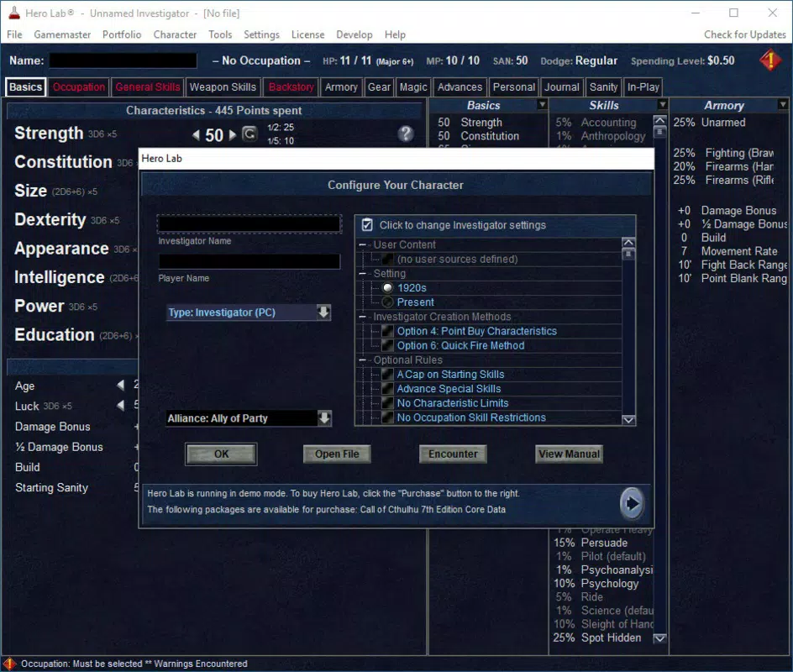The image size is (793, 672).
Task: Switch to the Armory tab
Action: 341,87
